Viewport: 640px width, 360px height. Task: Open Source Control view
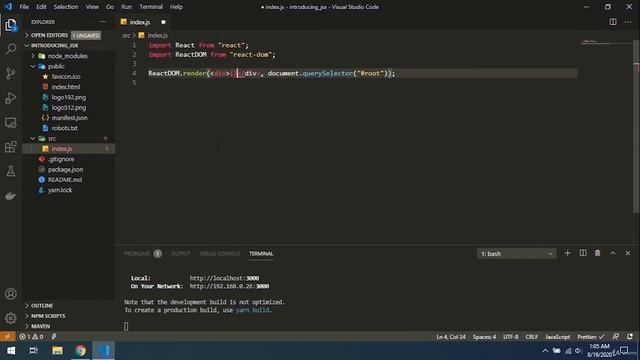coord(11,74)
